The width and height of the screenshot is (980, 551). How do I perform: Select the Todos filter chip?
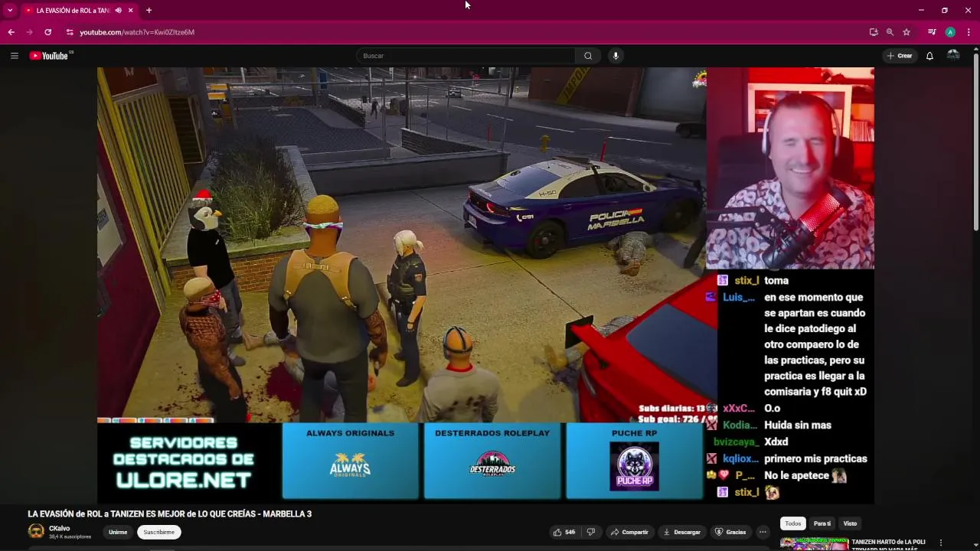coord(792,523)
